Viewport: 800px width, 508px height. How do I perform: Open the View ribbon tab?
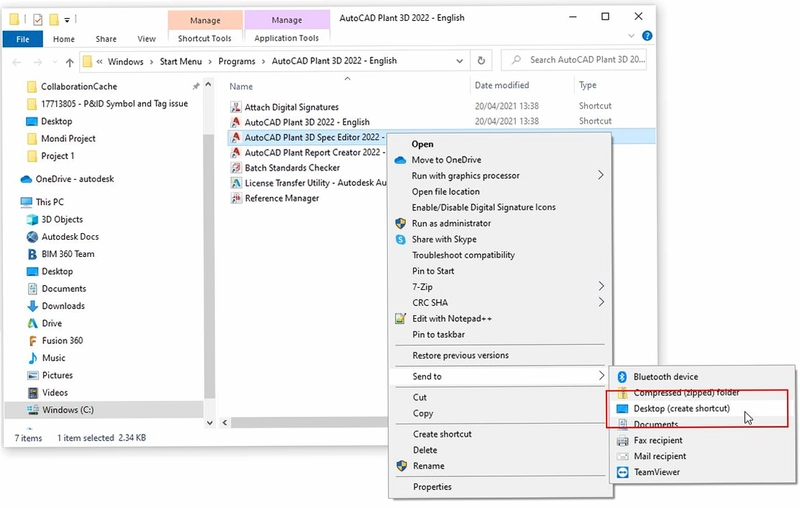(146, 39)
